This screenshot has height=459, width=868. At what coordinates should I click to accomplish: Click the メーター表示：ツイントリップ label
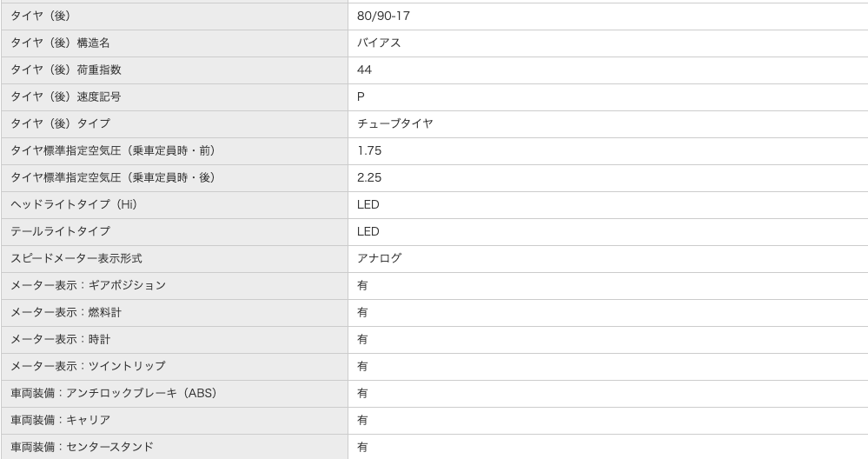click(x=88, y=367)
